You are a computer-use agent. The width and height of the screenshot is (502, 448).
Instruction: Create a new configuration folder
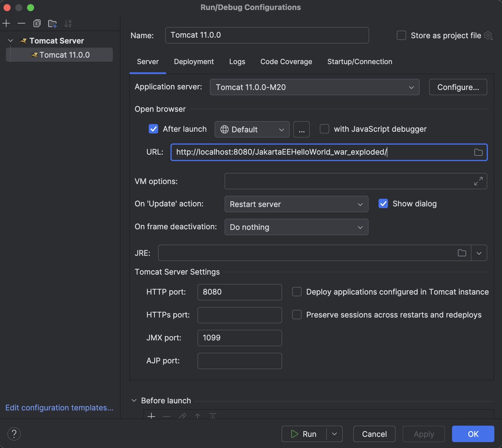pyautogui.click(x=52, y=24)
